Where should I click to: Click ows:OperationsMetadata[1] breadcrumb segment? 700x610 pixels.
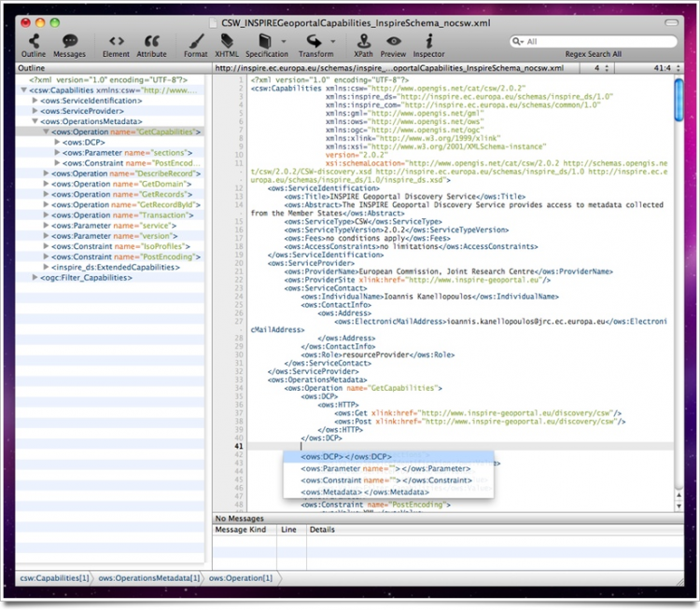click(149, 579)
